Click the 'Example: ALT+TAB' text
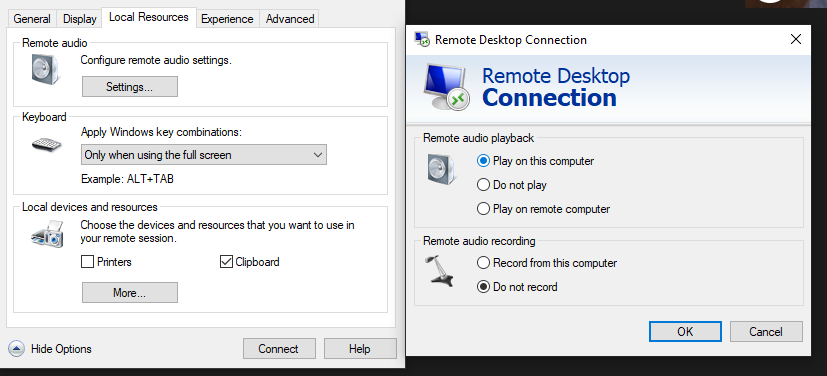The width and height of the screenshot is (827, 376). tap(127, 179)
